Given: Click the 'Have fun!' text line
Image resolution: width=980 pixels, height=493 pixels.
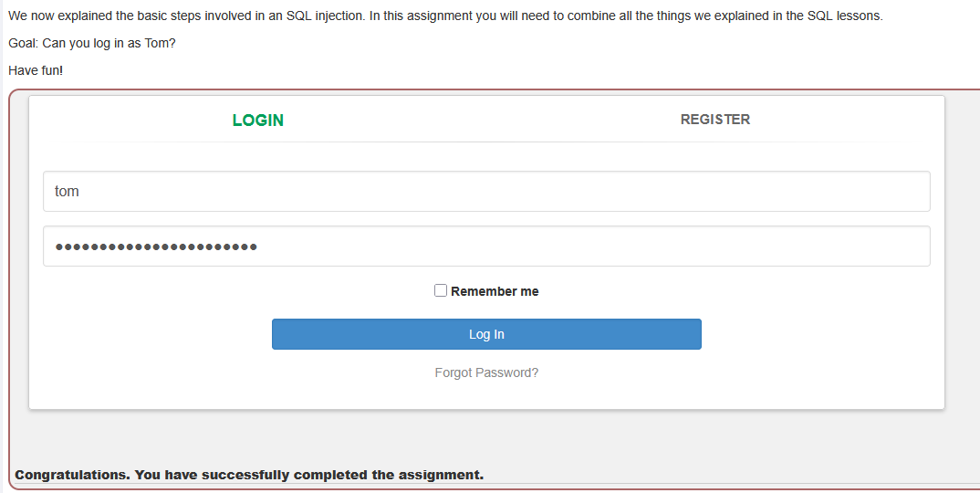Looking at the screenshot, I should 36,70.
